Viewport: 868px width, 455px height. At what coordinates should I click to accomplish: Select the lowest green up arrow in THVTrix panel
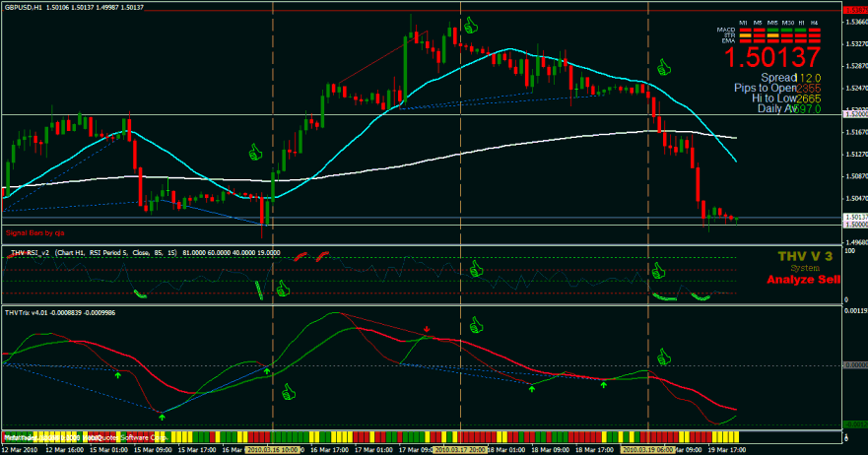coord(163,417)
